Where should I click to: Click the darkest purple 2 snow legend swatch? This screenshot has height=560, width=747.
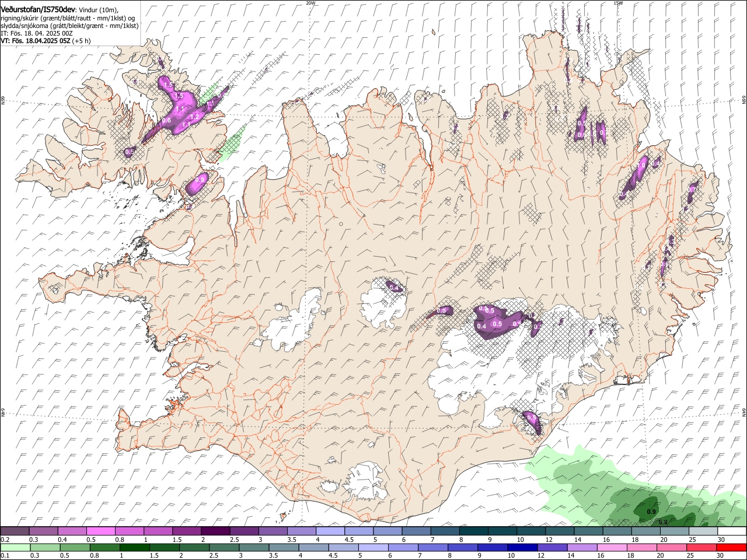(x=215, y=531)
